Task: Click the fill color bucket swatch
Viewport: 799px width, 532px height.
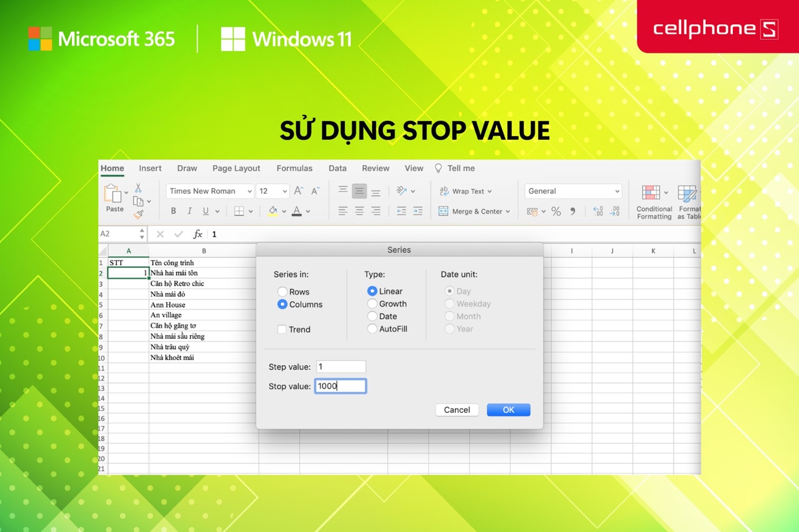Action: 272,211
